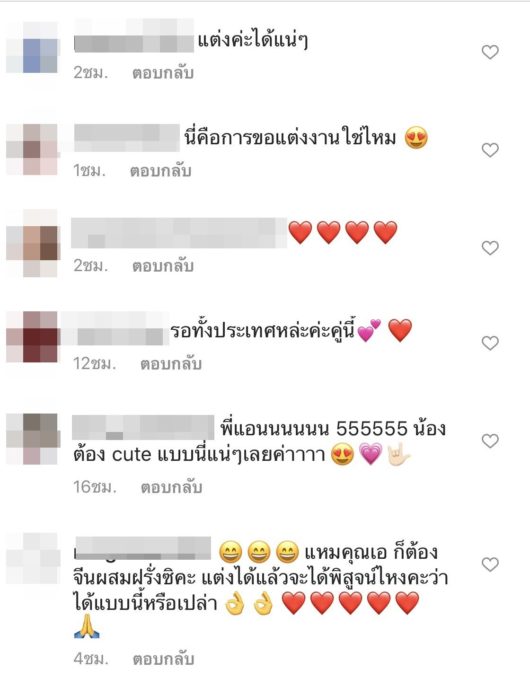Reply to the four red hearts comment
This screenshot has width=530, height=696.
[x=162, y=265]
